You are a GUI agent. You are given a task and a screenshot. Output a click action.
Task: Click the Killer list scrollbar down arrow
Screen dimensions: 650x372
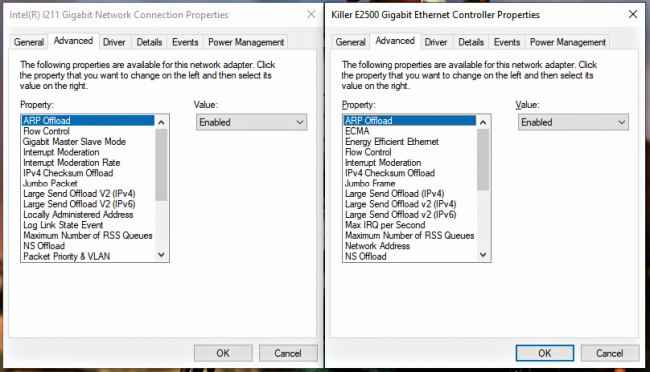click(x=483, y=255)
